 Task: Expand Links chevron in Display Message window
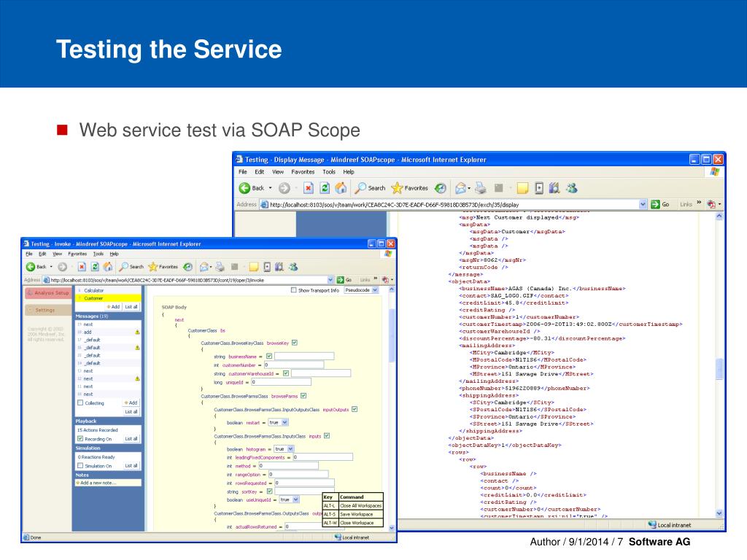[x=699, y=203]
